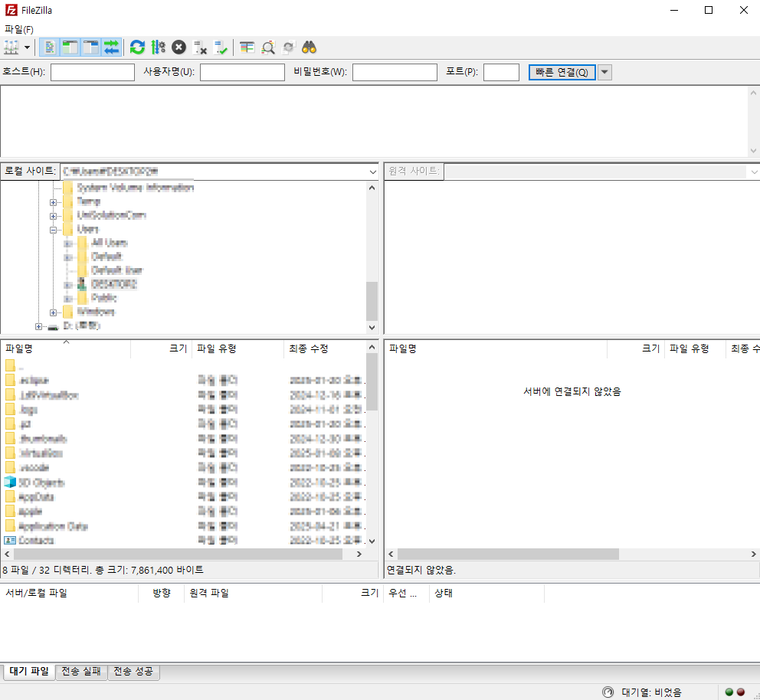Screen dimensions: 760x700
Task: Switch to the 대기 파일 tab
Action: [29, 672]
